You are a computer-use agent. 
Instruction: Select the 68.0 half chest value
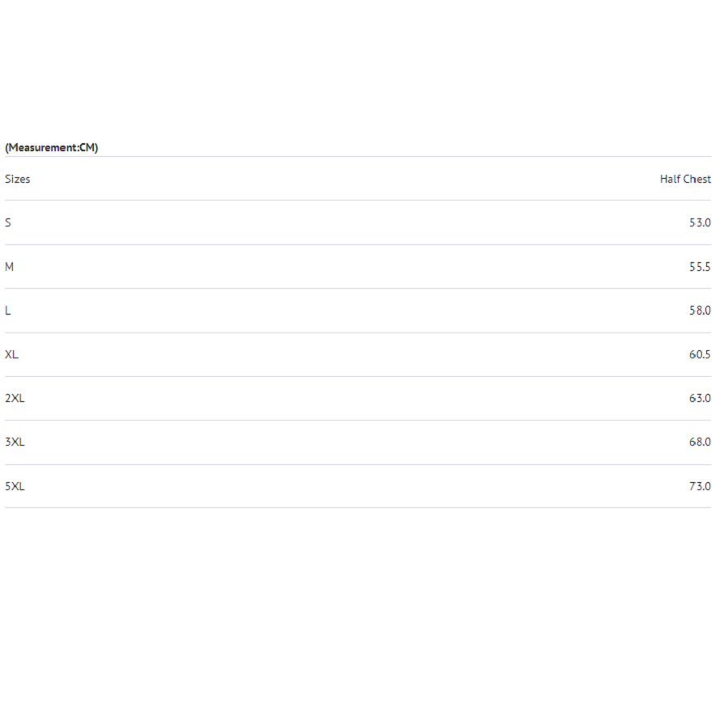(700, 442)
